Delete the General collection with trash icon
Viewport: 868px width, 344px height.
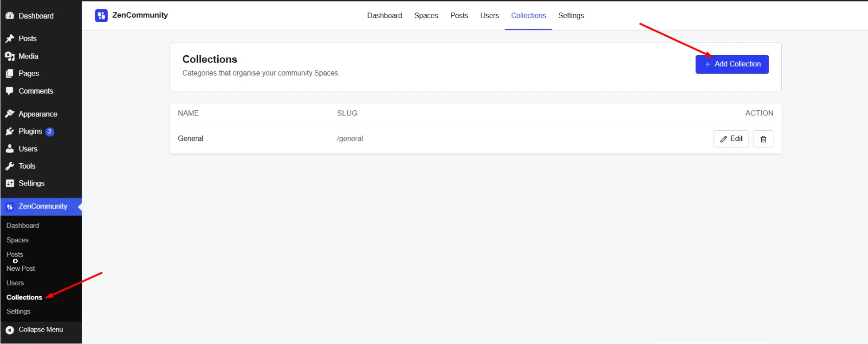(763, 139)
